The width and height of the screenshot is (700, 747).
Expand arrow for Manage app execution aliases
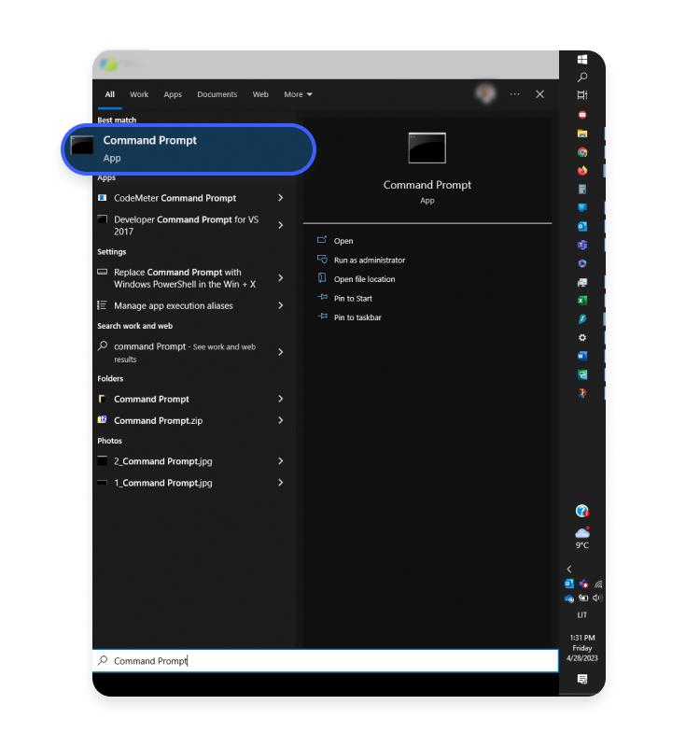click(281, 305)
